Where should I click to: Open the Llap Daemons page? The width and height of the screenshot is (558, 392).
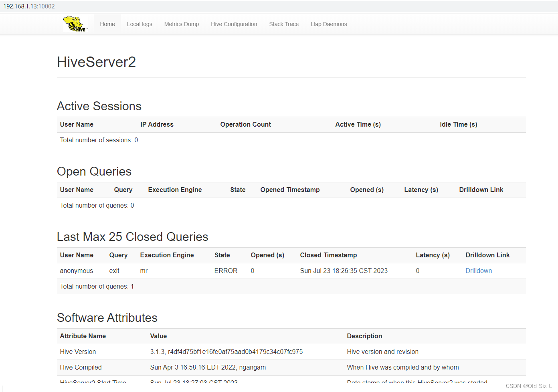tap(329, 24)
